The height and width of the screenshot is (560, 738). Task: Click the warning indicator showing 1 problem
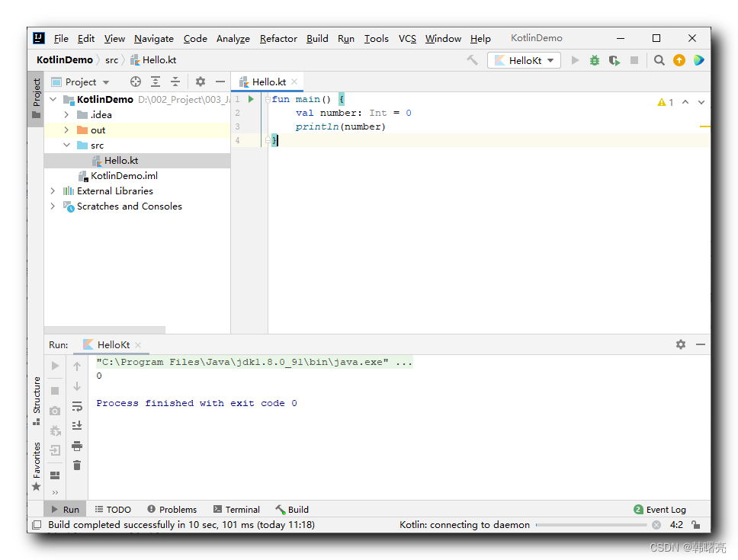tap(665, 102)
